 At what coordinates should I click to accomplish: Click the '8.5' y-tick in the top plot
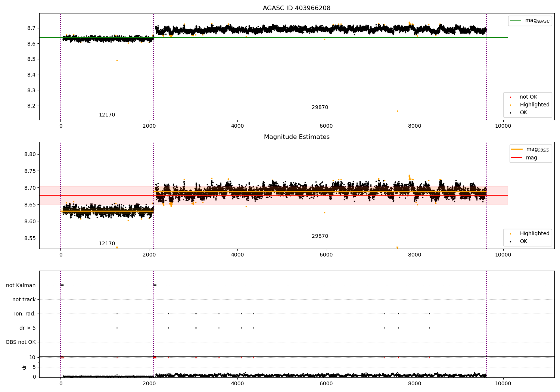[x=31, y=59]
